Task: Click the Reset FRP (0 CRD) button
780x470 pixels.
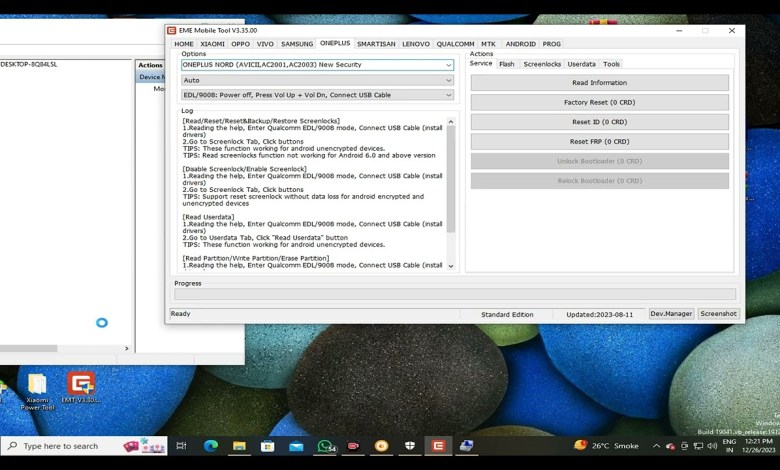Action: [x=599, y=142]
